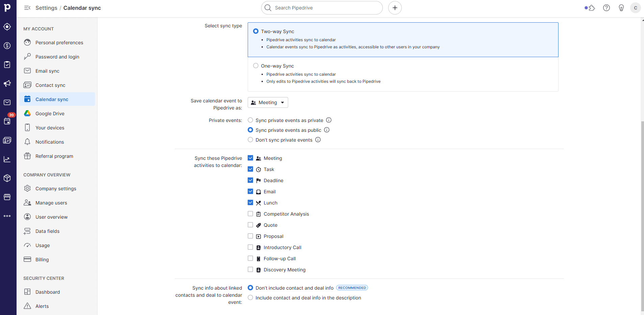The image size is (644, 315).
Task: Select Two-way Sync option
Action: (x=256, y=31)
